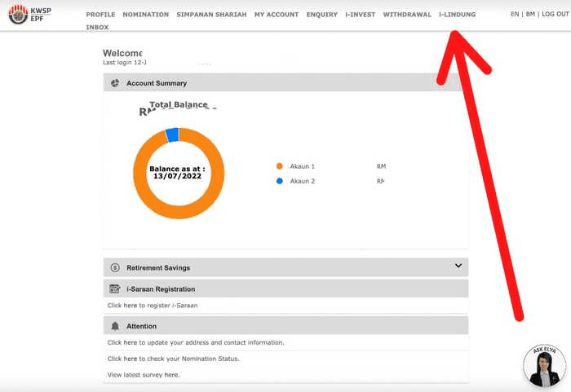
Task: Click the Attention bell icon
Action: 115,326
